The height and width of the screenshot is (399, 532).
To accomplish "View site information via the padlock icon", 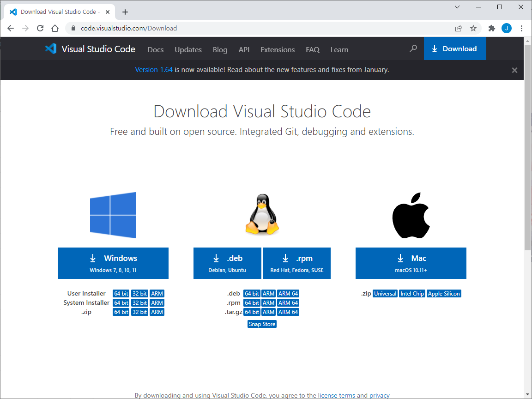I will pos(73,28).
